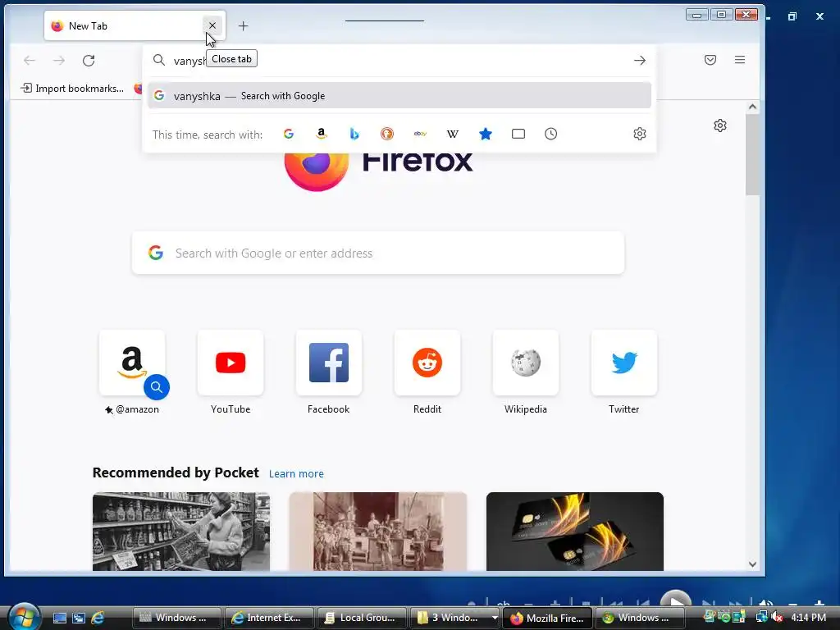
Task: Expand the 3 Windo... taskbar group arrow
Action: tap(495, 618)
